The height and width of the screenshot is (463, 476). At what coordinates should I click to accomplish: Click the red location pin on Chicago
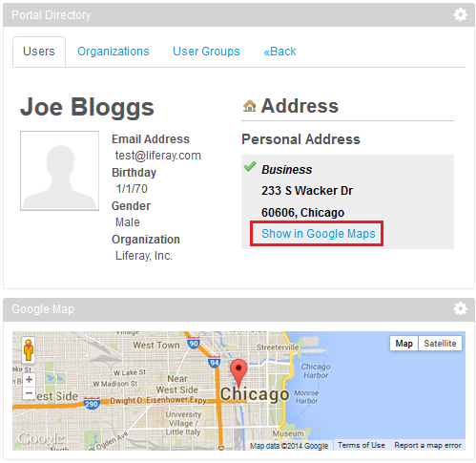(238, 373)
